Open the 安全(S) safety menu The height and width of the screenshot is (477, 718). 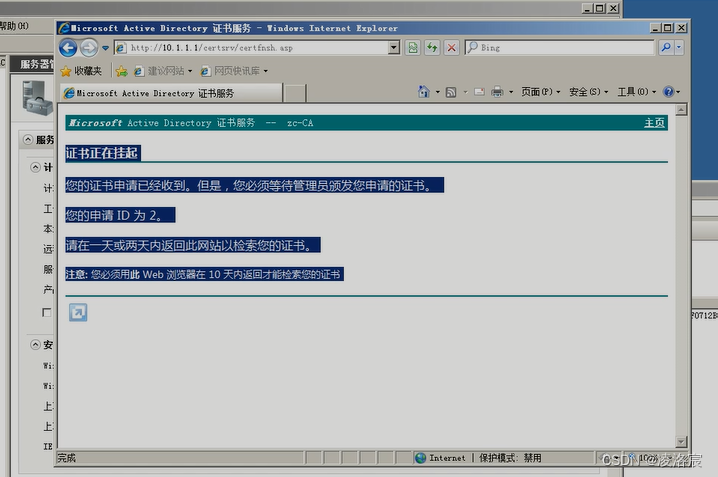coord(588,92)
